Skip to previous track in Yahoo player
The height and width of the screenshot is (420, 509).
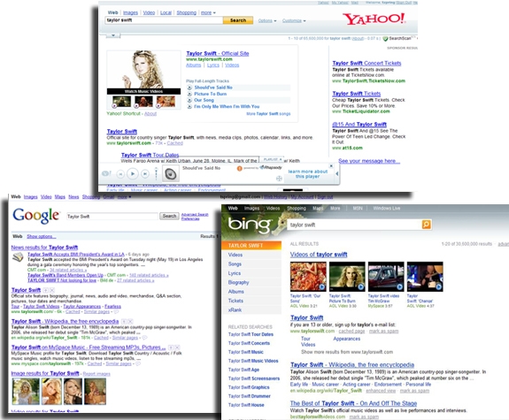pyautogui.click(x=120, y=174)
